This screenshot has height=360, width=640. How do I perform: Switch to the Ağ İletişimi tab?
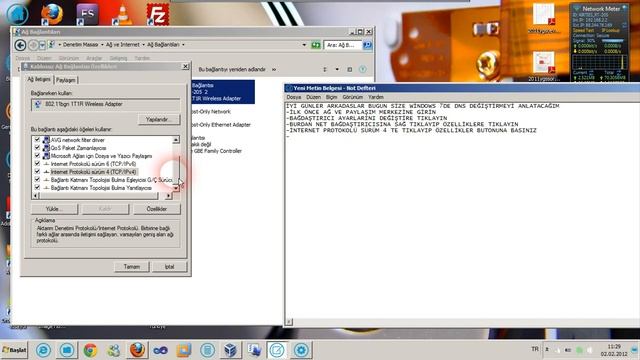[x=39, y=79]
